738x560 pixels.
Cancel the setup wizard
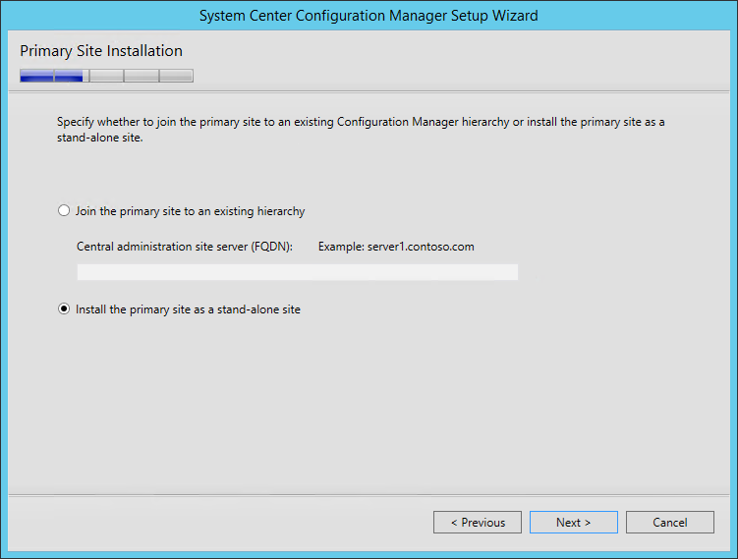point(670,523)
